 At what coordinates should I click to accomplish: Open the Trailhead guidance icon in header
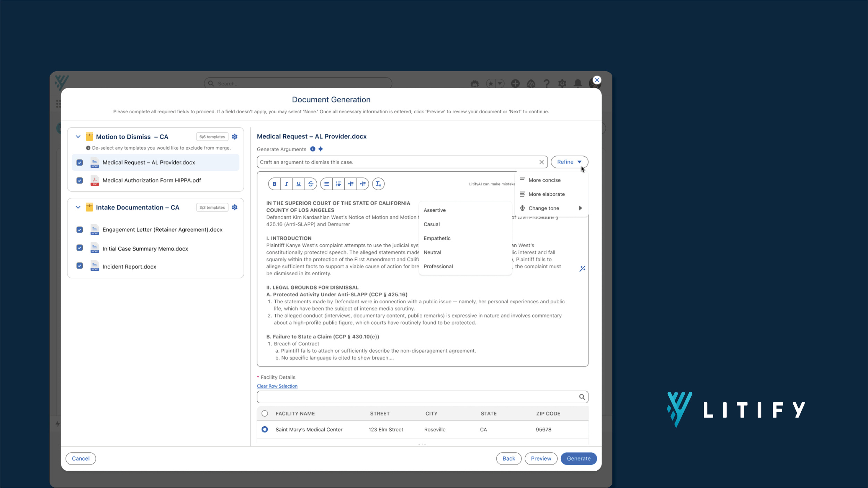pos(531,84)
